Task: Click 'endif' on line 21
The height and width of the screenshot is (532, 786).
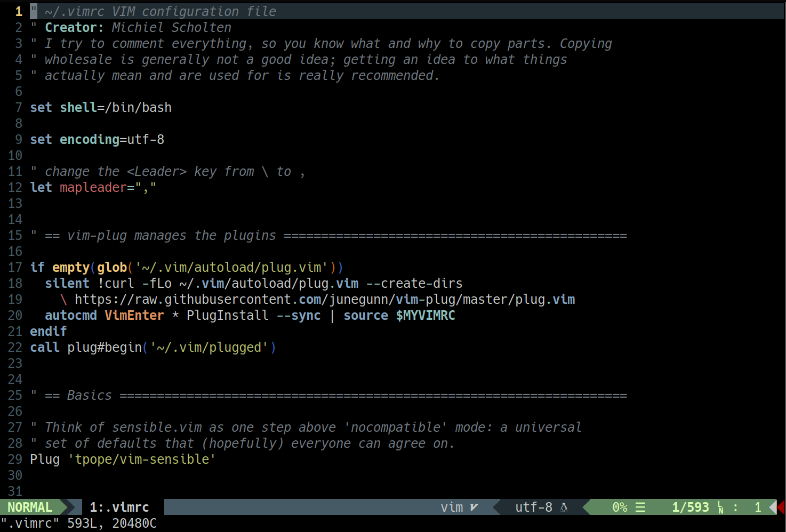Action: [49, 332]
